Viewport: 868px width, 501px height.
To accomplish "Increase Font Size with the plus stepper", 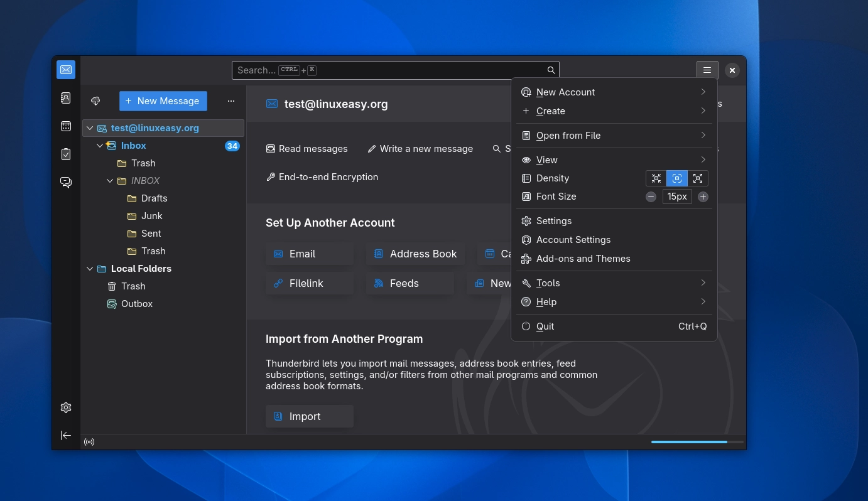I will click(x=703, y=197).
